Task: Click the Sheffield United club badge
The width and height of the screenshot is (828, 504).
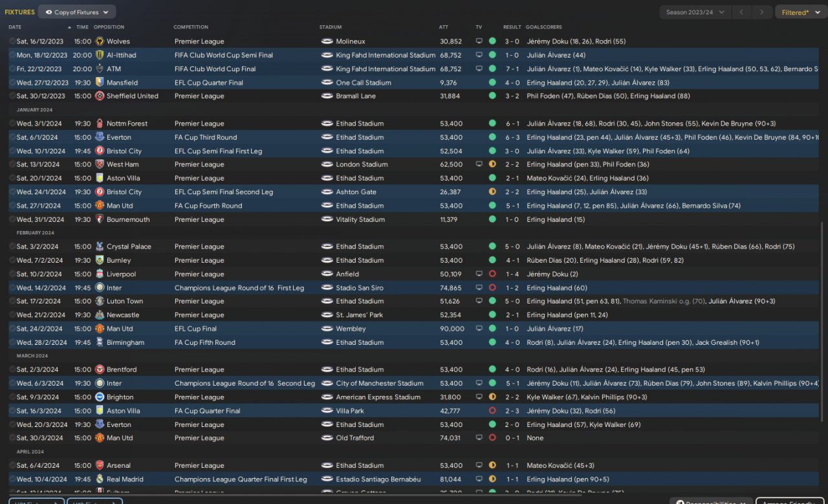Action: pyautogui.click(x=100, y=96)
